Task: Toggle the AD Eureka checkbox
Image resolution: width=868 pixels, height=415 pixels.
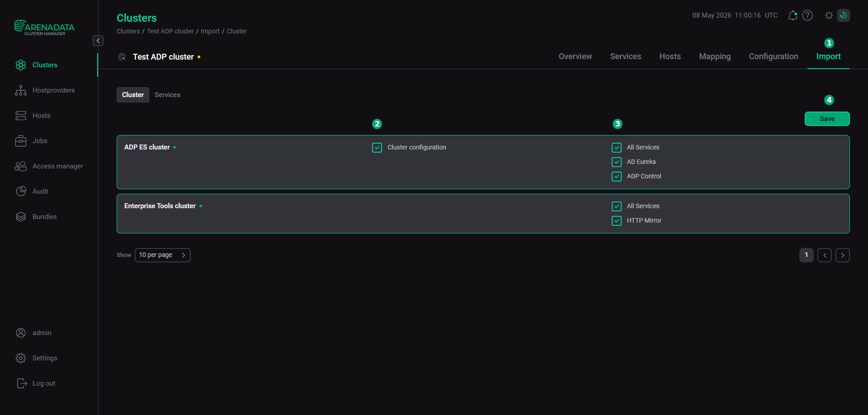Action: [x=617, y=162]
